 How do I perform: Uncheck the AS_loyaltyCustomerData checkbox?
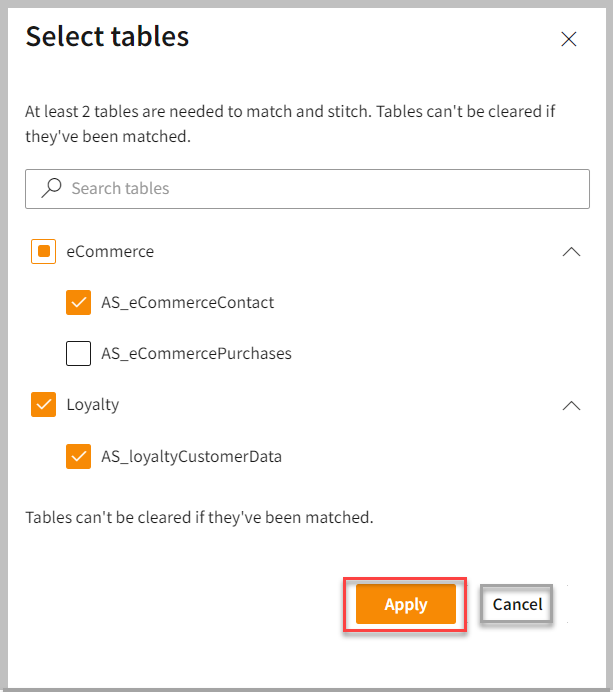[x=79, y=456]
